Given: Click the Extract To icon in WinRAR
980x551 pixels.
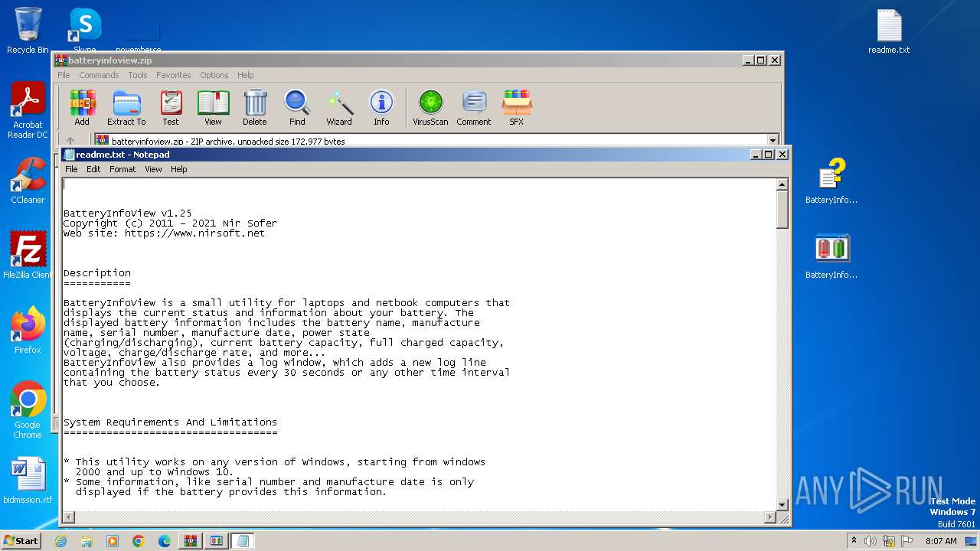Looking at the screenshot, I should point(126,107).
